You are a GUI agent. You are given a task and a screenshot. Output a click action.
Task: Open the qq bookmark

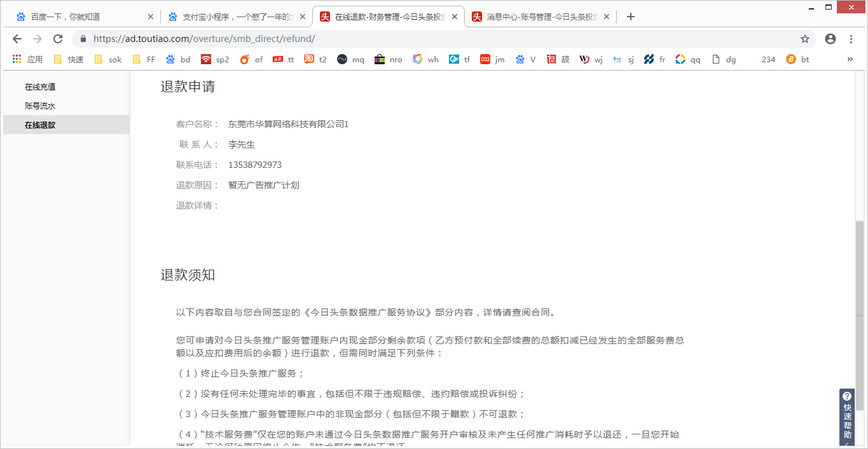pos(688,59)
